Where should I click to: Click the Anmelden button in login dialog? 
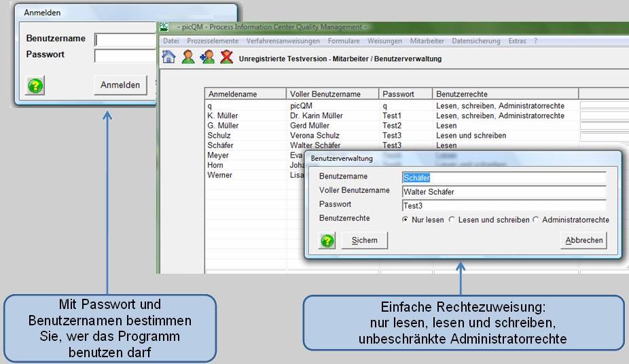click(120, 85)
